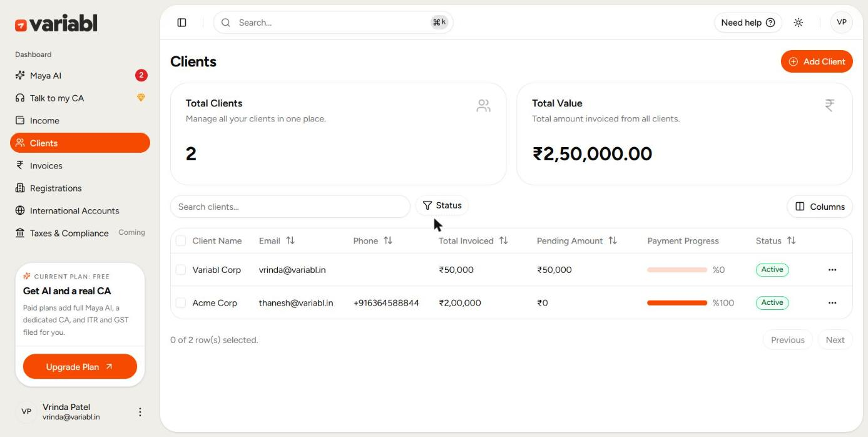Sort by Pending Amount arrows

(613, 240)
